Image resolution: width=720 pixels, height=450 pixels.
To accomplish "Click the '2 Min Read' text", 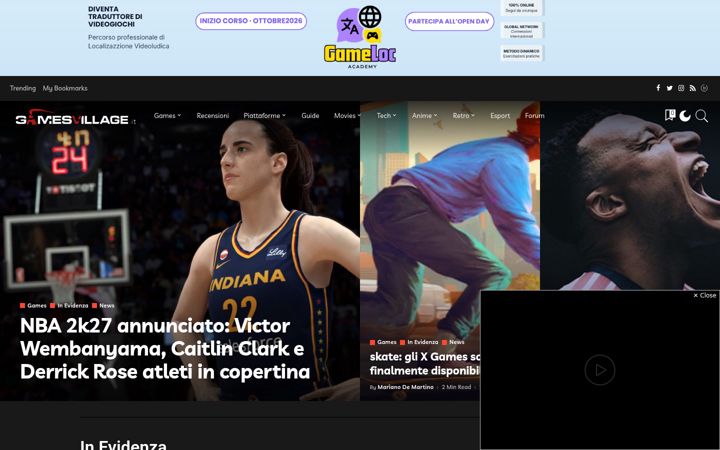I will click(456, 387).
